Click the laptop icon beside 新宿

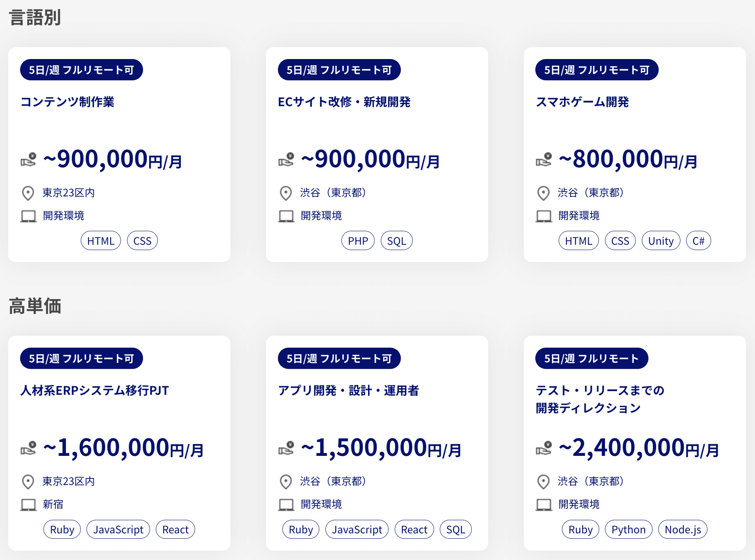(28, 505)
